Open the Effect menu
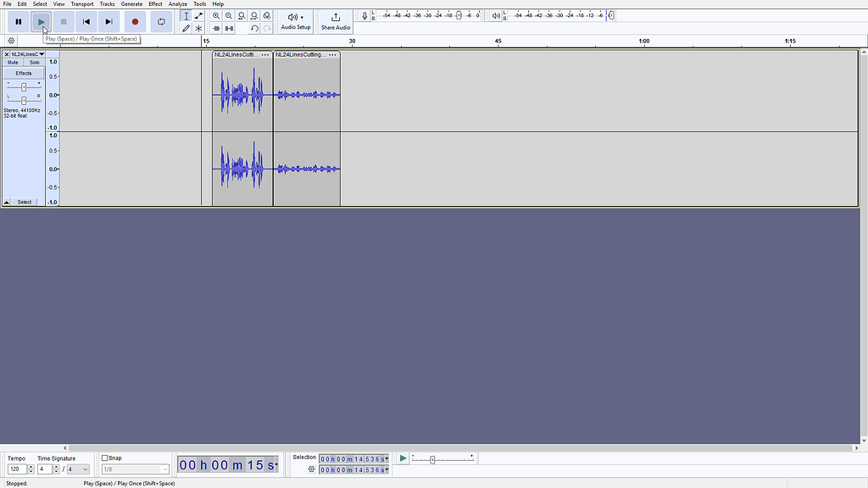868x488 pixels. point(156,4)
